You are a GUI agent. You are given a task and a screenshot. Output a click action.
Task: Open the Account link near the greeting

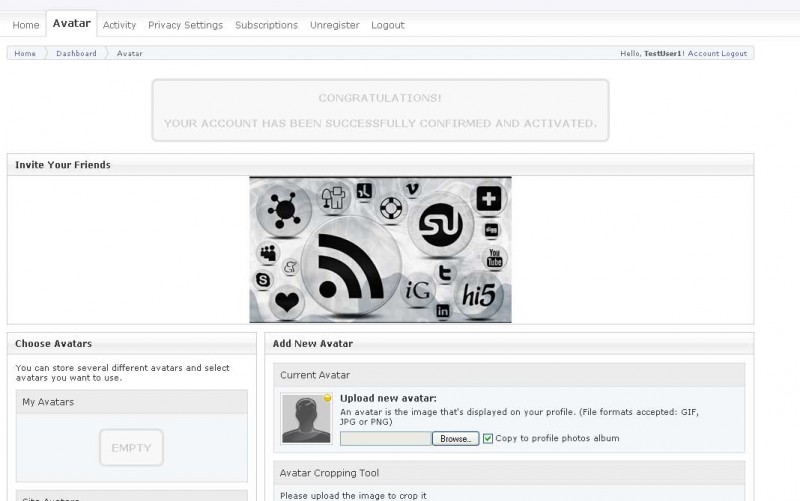click(703, 53)
